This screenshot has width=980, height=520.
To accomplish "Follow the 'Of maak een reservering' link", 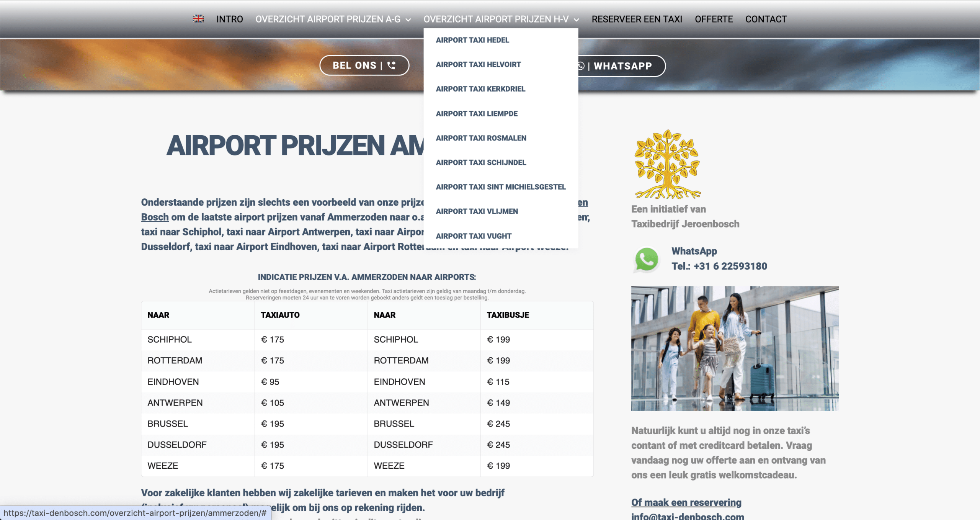I will click(x=686, y=502).
